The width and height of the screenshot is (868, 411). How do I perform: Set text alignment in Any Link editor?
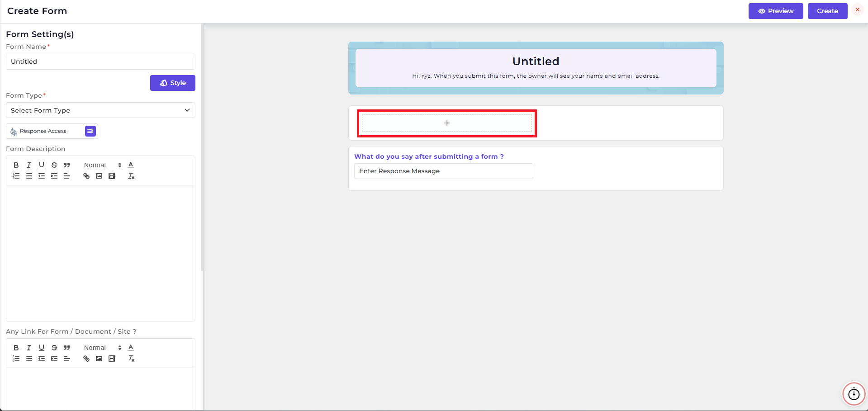67,359
